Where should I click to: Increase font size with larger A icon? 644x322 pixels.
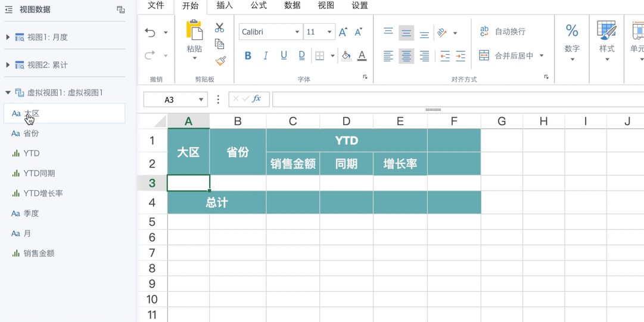click(343, 32)
